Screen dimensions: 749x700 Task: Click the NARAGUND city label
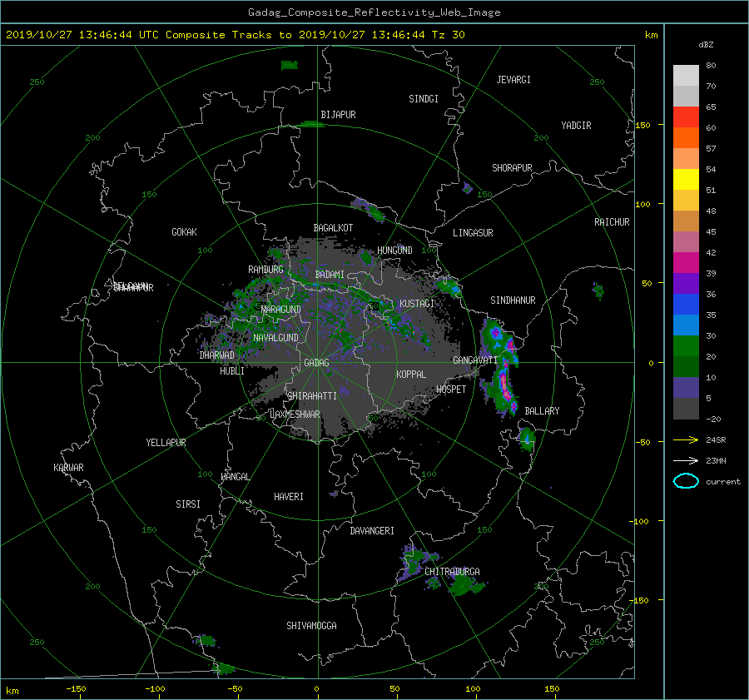click(281, 310)
